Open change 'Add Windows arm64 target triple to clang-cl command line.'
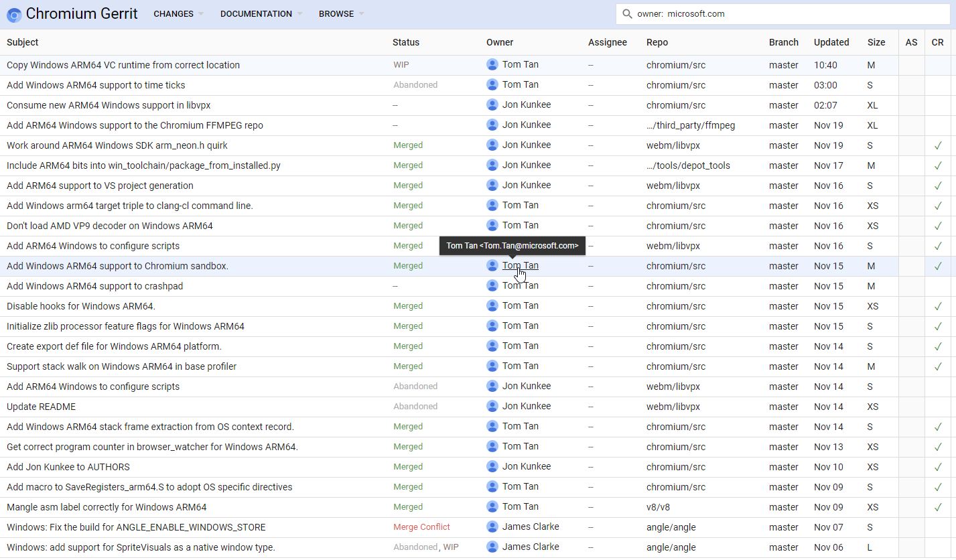The height and width of the screenshot is (560, 956). click(x=130, y=206)
